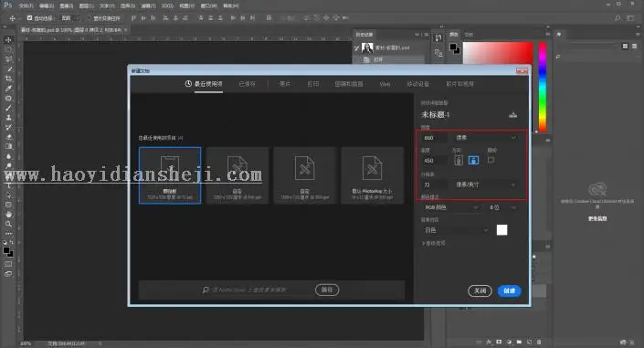Click the background color white swatch
The width and height of the screenshot is (644, 348).
click(x=501, y=230)
